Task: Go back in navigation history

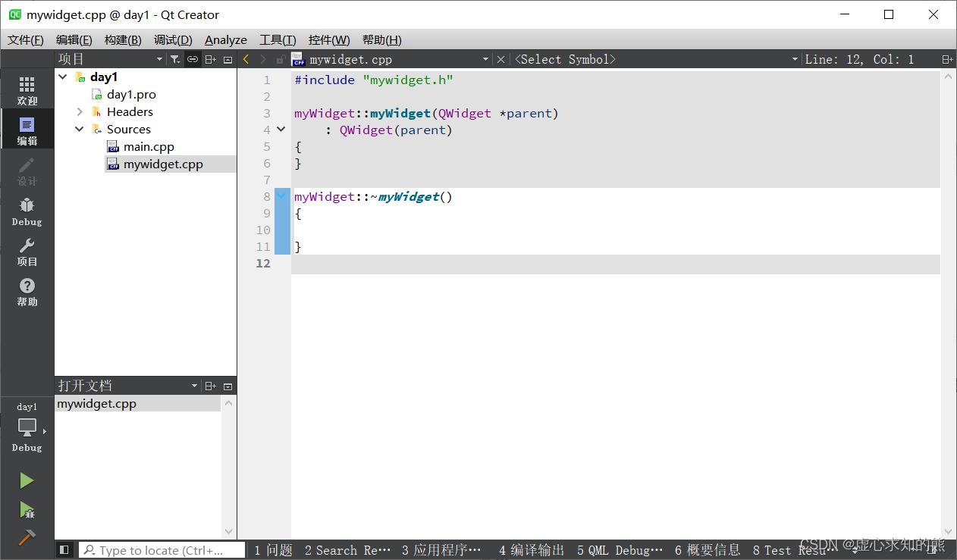Action: (x=246, y=59)
